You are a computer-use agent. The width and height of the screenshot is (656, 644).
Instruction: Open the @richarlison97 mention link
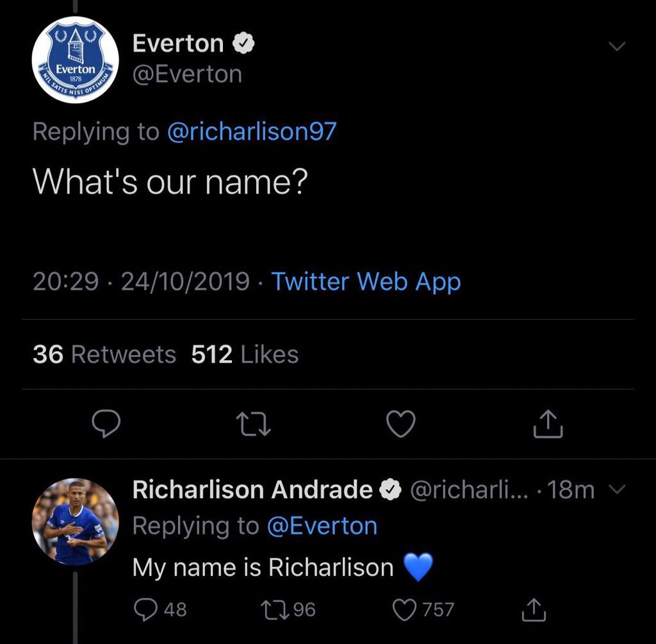point(251,131)
